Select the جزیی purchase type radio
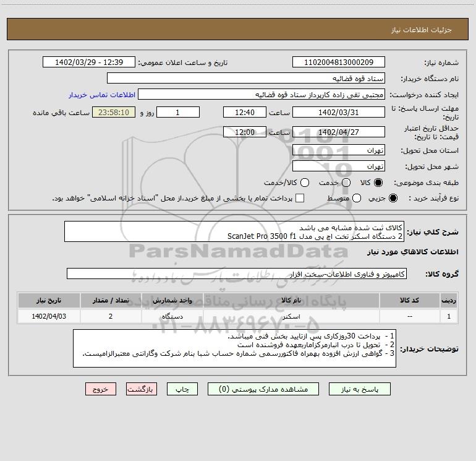 393,198
